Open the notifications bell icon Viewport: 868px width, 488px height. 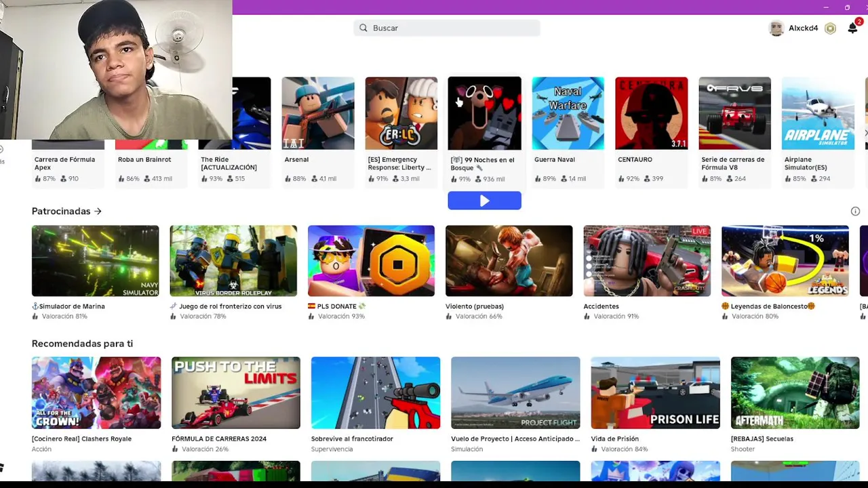(x=852, y=28)
